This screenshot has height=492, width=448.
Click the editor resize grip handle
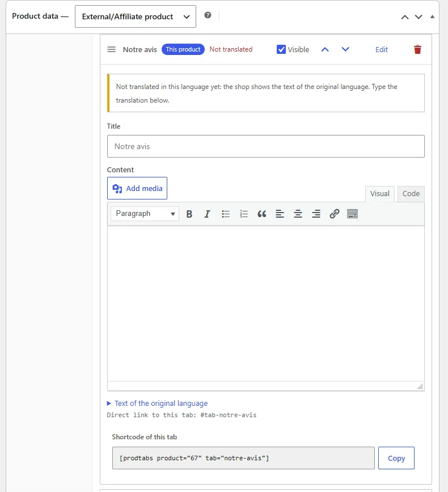[420, 386]
